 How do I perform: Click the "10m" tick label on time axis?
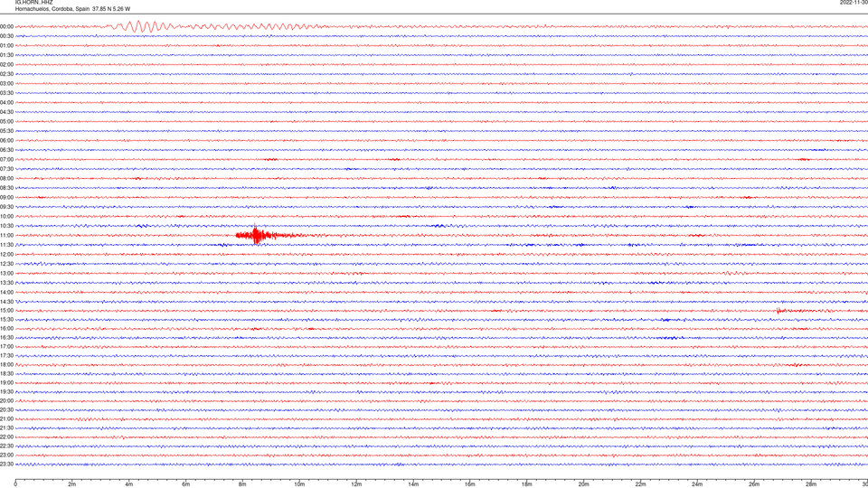[299, 484]
